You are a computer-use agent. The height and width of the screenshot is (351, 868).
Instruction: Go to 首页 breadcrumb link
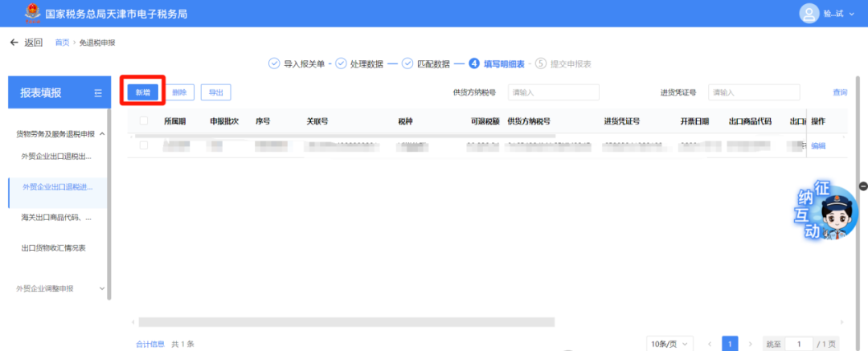pyautogui.click(x=62, y=43)
